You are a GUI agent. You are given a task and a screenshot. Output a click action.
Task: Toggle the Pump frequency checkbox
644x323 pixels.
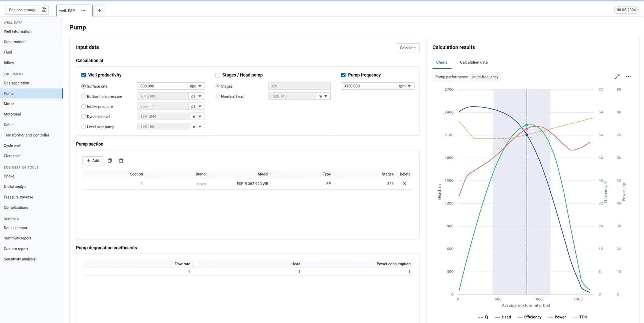click(x=343, y=75)
